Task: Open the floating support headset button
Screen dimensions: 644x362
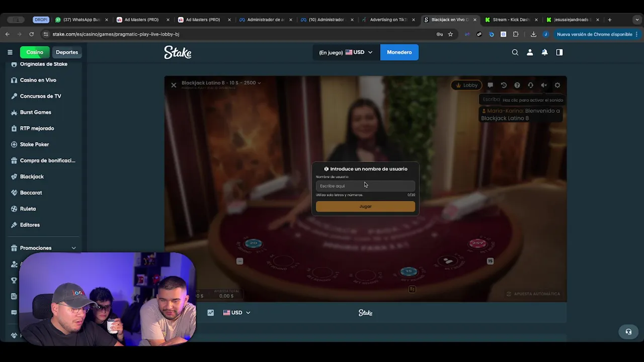Action: 628,332
